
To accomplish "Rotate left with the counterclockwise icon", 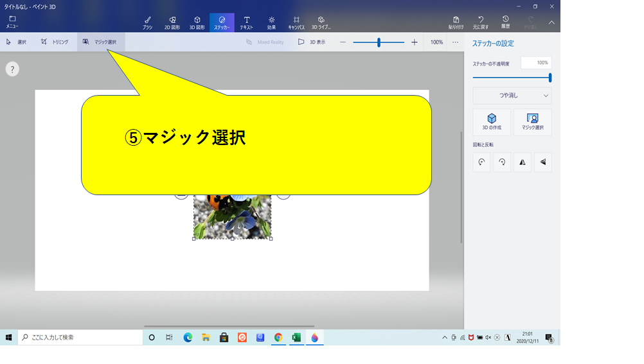I will (481, 162).
